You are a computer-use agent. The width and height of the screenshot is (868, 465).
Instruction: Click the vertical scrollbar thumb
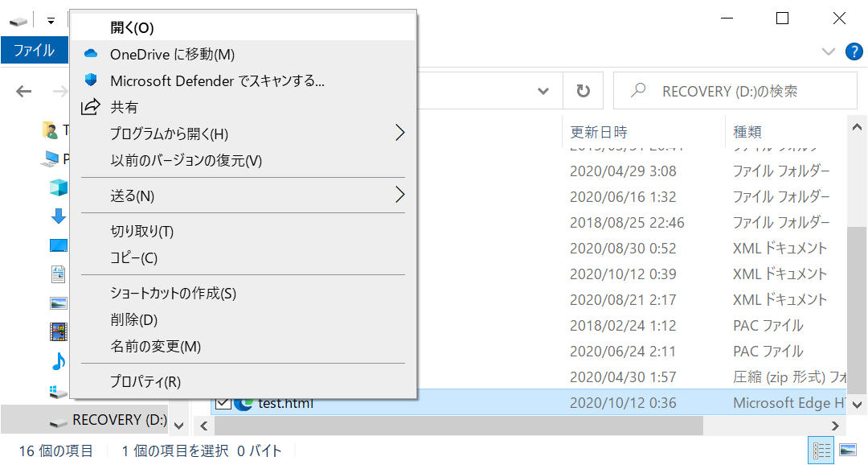(857, 310)
